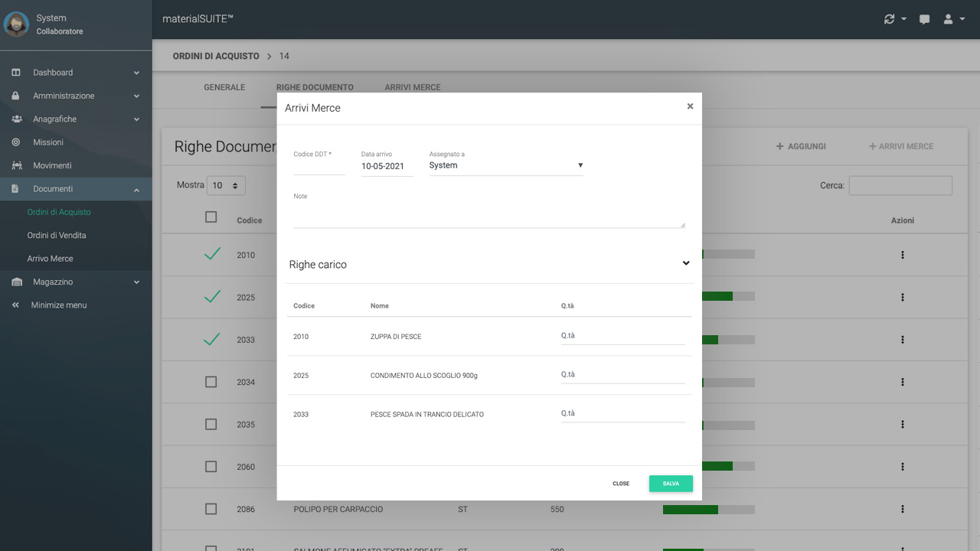Focus Q.tà field for PESCE SPADA IN TRANCIO

coord(623,414)
